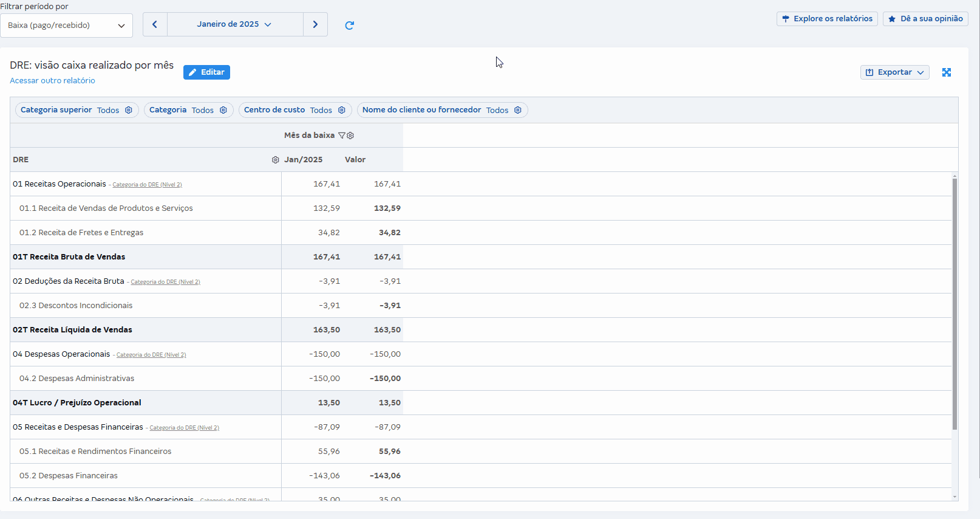Viewport: 980px width, 519px height.
Task: Click the refresh report icon
Action: coord(349,25)
